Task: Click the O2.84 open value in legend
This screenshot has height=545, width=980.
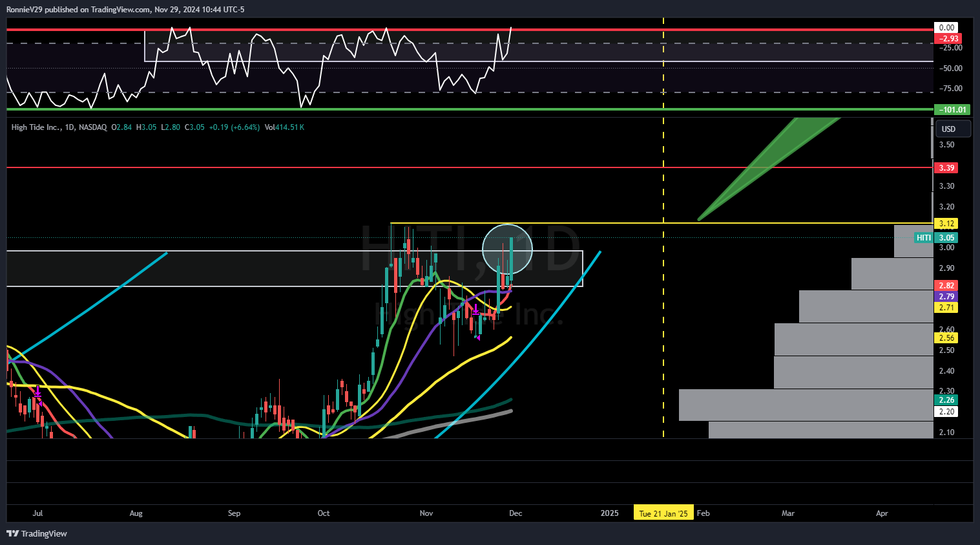Action: pos(121,127)
